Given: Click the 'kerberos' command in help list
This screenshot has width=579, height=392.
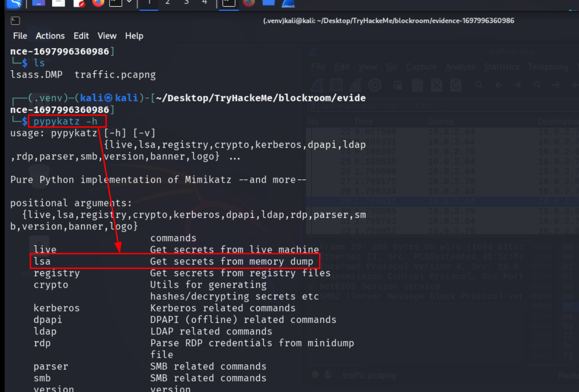Looking at the screenshot, I should click(x=57, y=308).
